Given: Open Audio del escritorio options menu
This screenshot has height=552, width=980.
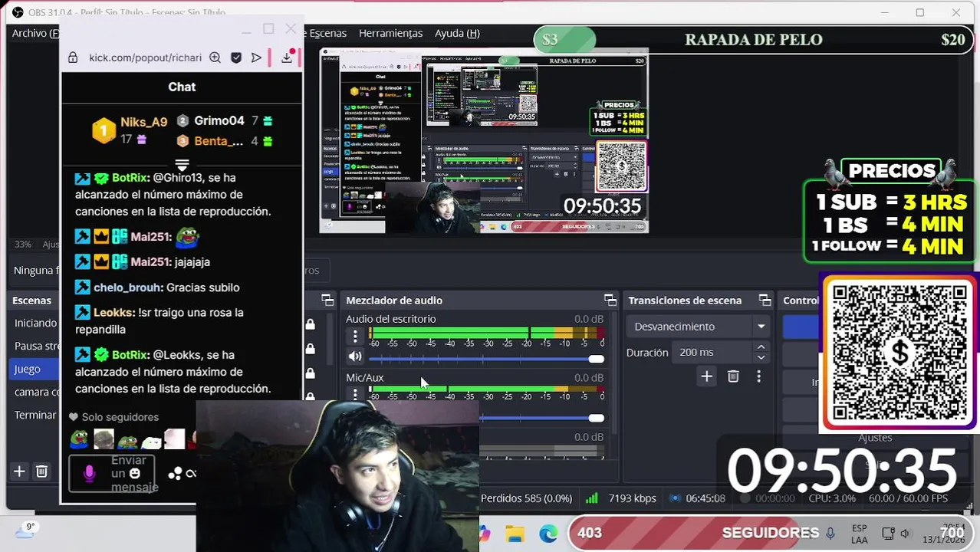Looking at the screenshot, I should (355, 336).
